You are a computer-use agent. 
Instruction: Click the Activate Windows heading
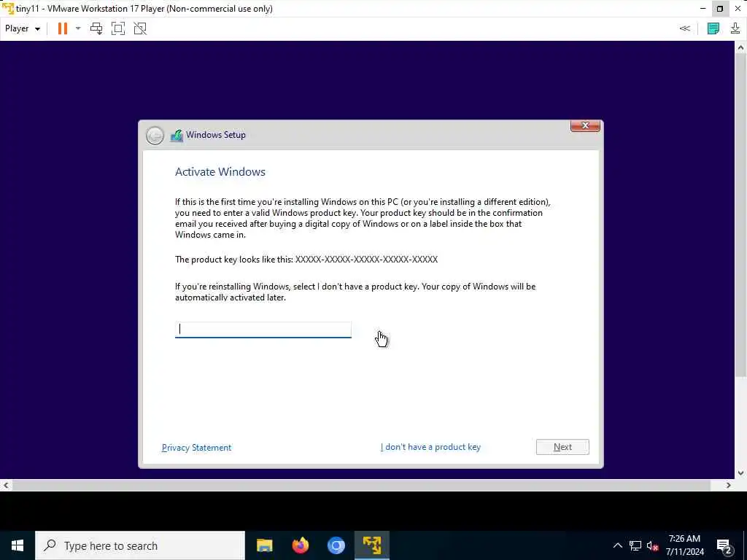pos(220,172)
